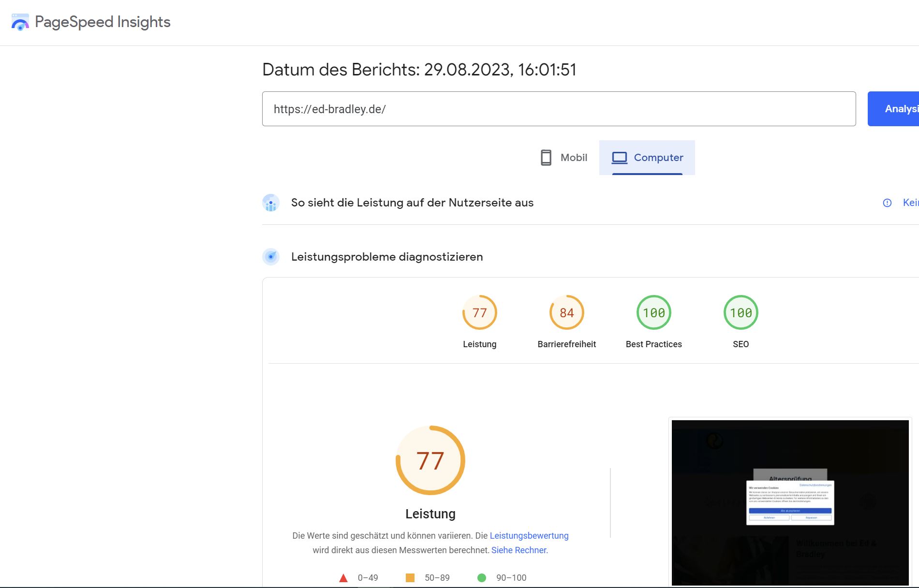919x588 pixels.
Task: Click the info icon beside Kei link
Action: [x=887, y=203]
